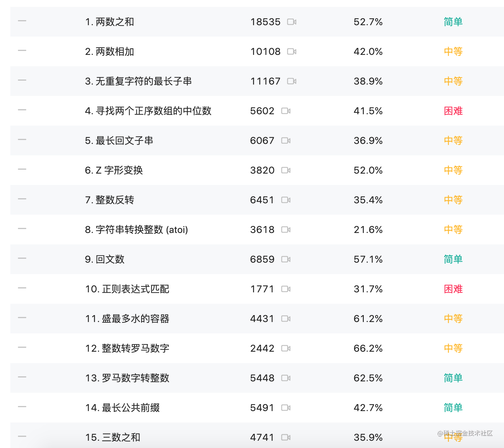The width and height of the screenshot is (504, 448).
Task: Open problem 12. 整数转罗马数字
Action: [127, 348]
